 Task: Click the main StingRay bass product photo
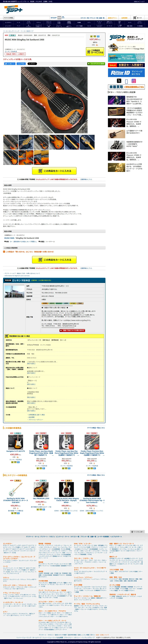click(54, 100)
